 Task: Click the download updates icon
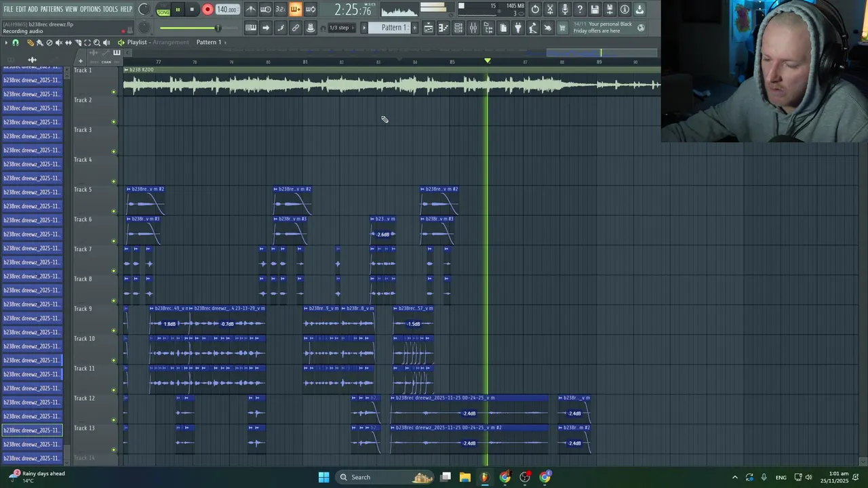(x=639, y=9)
